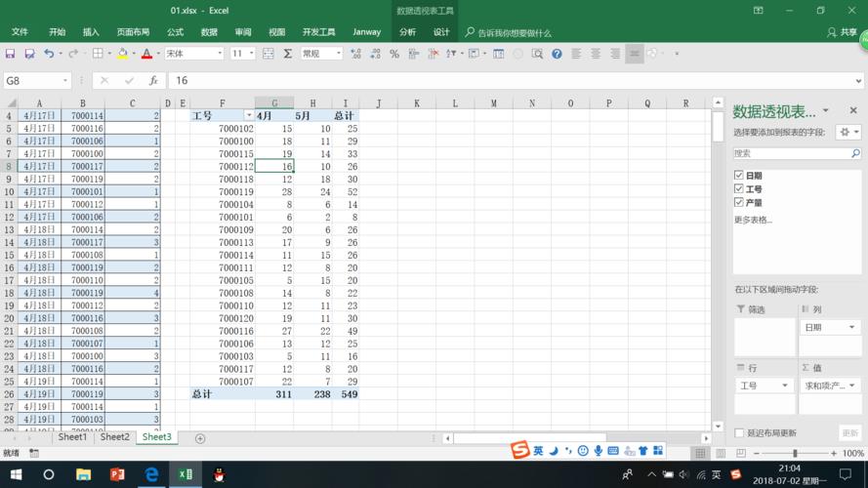Click the 更多表格... link
Image resolution: width=868 pixels, height=488 pixels.
(753, 220)
